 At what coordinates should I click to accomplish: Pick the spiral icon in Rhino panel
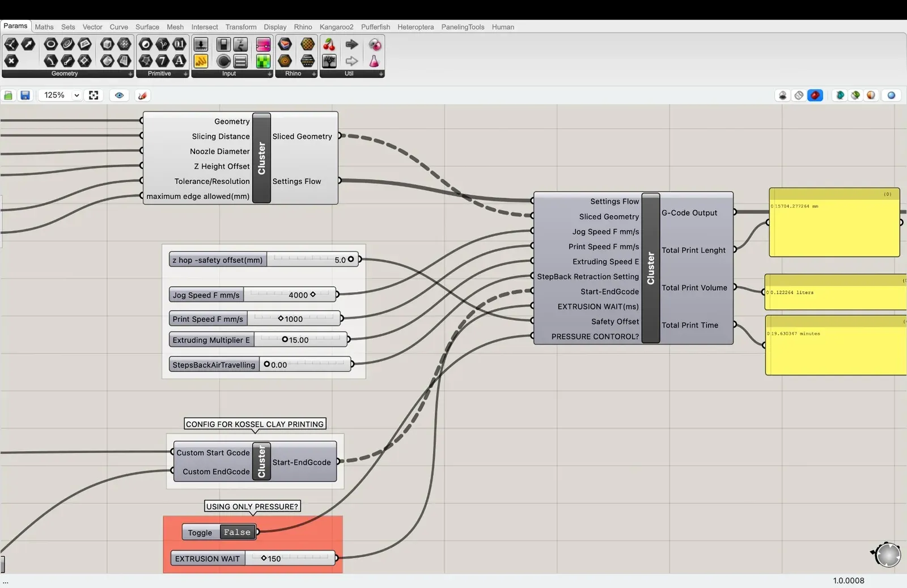point(285,61)
